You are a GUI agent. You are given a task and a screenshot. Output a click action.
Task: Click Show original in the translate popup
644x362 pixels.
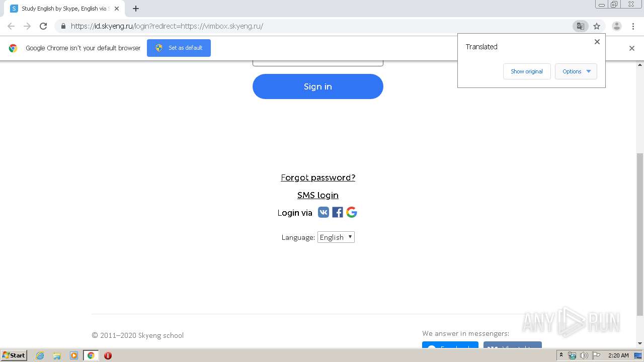tap(527, 71)
